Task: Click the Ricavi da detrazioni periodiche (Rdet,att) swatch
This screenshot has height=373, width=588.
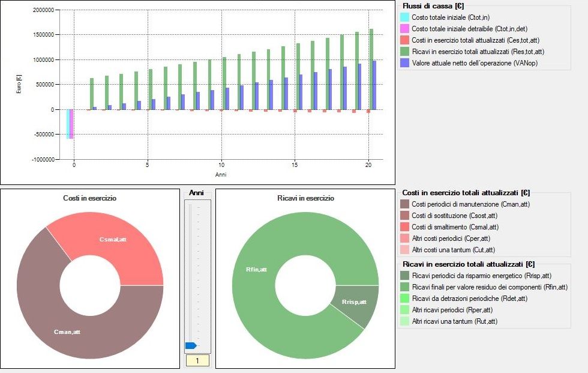Action: (x=404, y=299)
